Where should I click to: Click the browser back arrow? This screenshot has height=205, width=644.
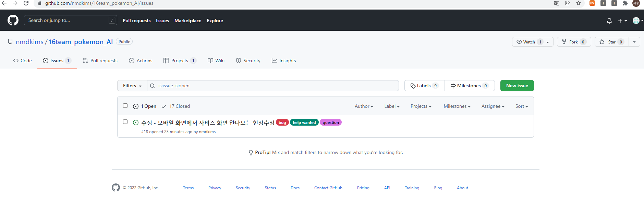pyautogui.click(x=4, y=3)
